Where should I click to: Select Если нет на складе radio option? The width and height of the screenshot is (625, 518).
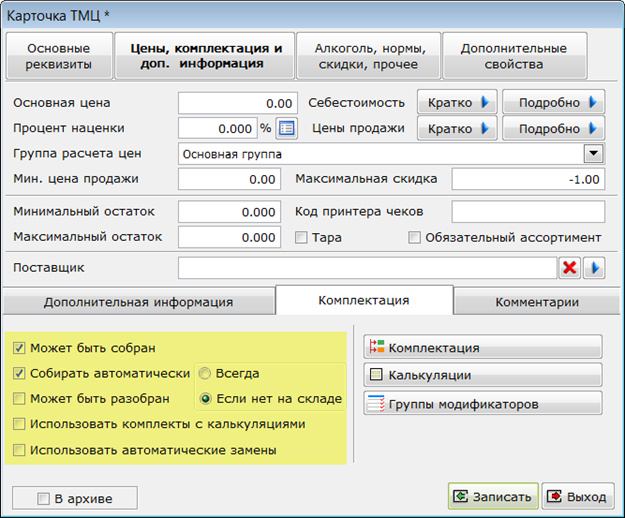205,398
